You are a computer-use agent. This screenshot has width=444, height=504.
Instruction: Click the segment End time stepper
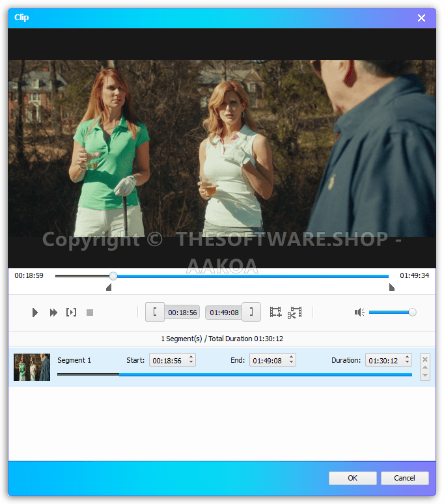point(291,360)
